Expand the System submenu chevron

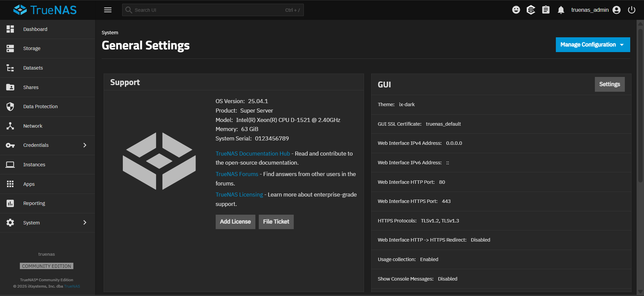pos(85,222)
